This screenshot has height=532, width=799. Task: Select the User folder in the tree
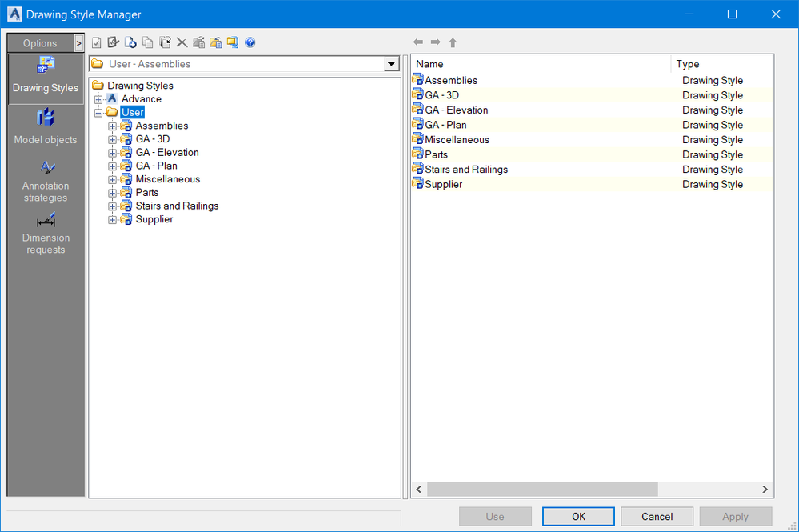(x=133, y=113)
